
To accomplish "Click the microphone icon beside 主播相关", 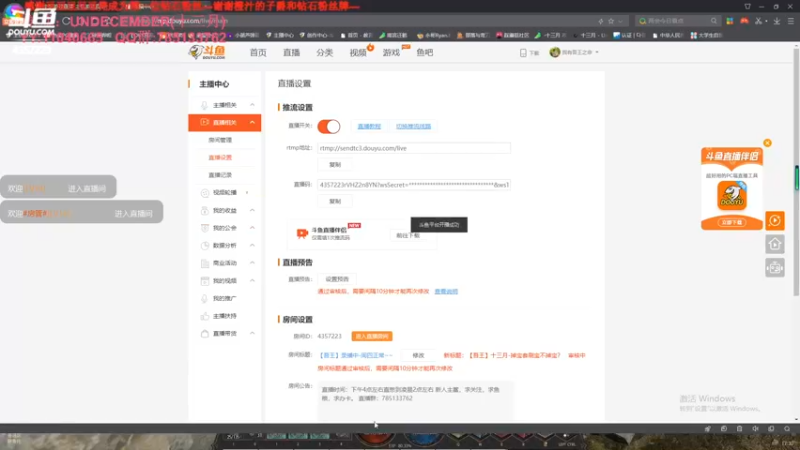I will [204, 105].
